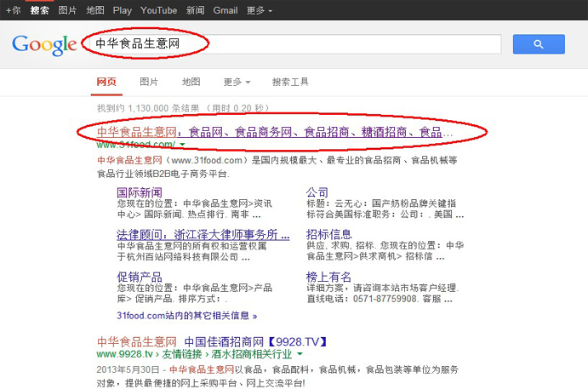Screen dimensions: 588x389
Task: Open the 榜上有名 sitelink
Action: click(328, 277)
